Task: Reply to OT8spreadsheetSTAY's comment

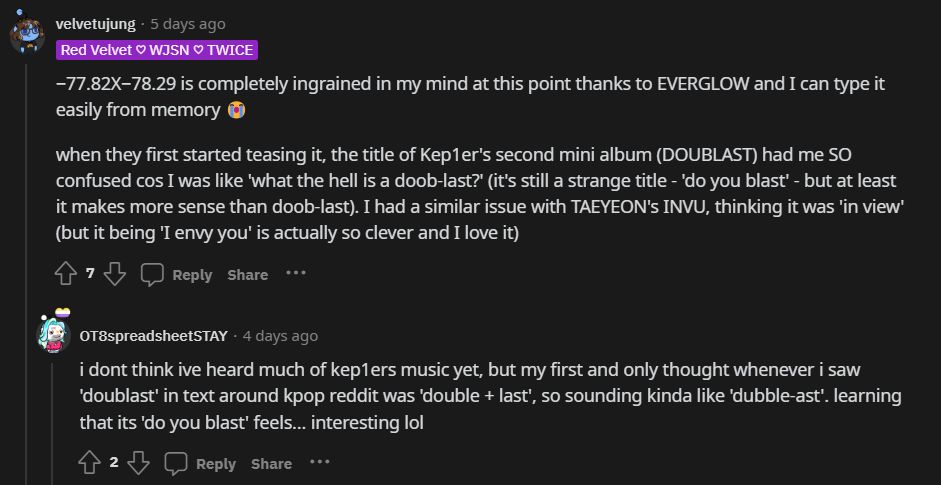Action: [201, 463]
